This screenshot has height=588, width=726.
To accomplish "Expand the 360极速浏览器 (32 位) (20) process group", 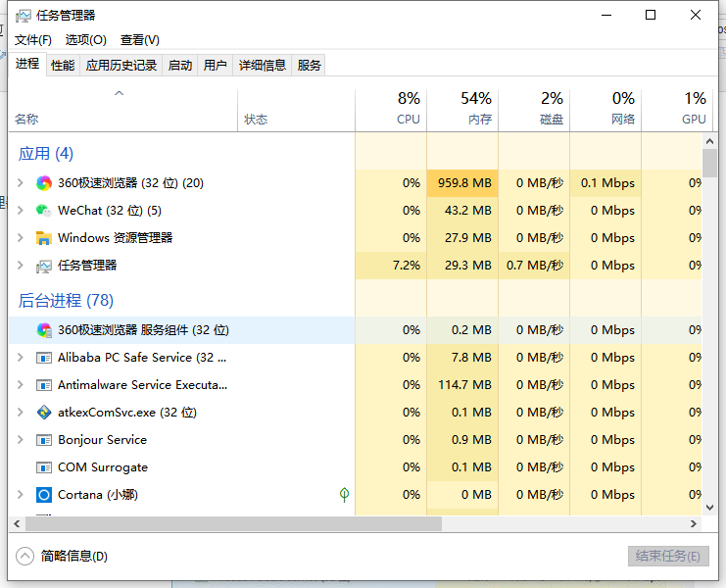I will 21,183.
